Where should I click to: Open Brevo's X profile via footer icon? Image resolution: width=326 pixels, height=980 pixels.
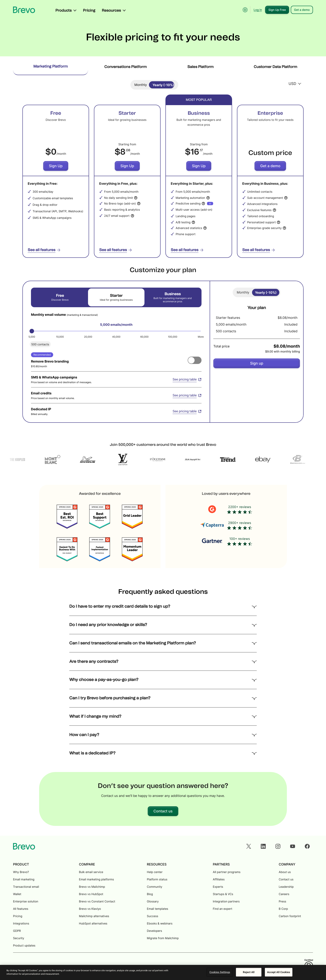tap(249, 846)
